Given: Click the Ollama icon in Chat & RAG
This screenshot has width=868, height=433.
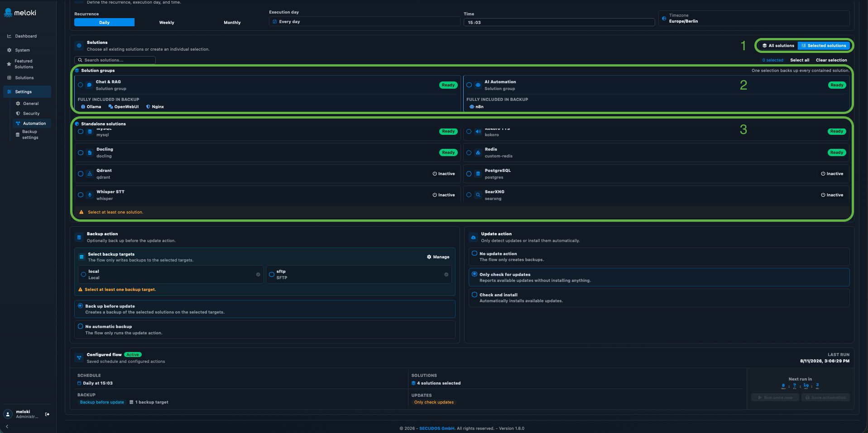Looking at the screenshot, I should 83,107.
